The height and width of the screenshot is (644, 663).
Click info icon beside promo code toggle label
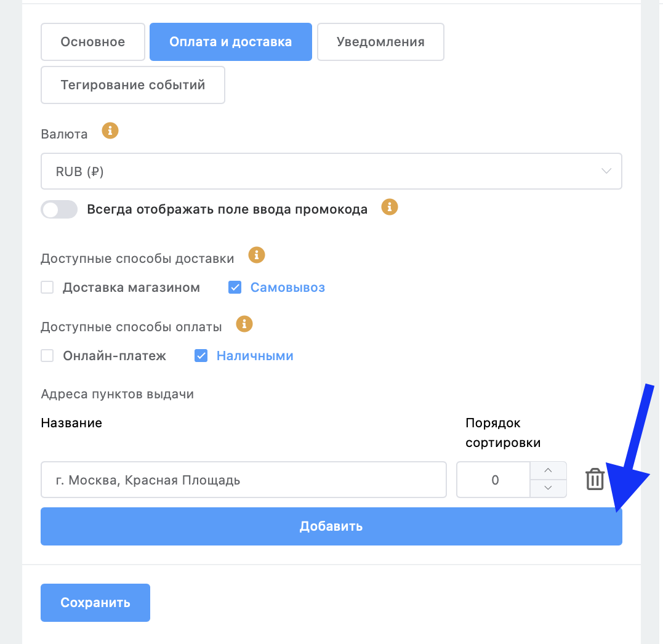[390, 207]
